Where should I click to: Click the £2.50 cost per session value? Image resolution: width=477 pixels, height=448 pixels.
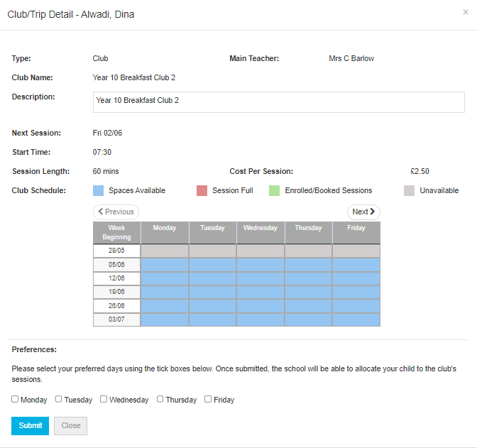coord(420,171)
